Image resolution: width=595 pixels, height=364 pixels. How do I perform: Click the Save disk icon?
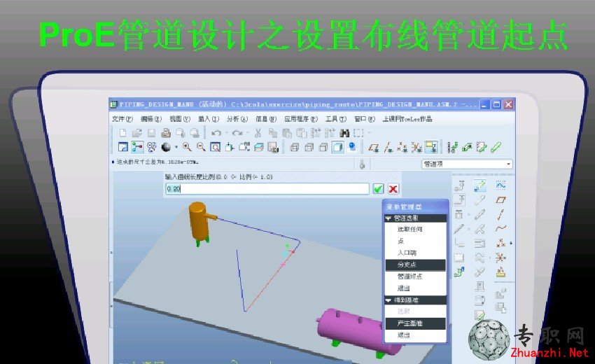(x=151, y=133)
